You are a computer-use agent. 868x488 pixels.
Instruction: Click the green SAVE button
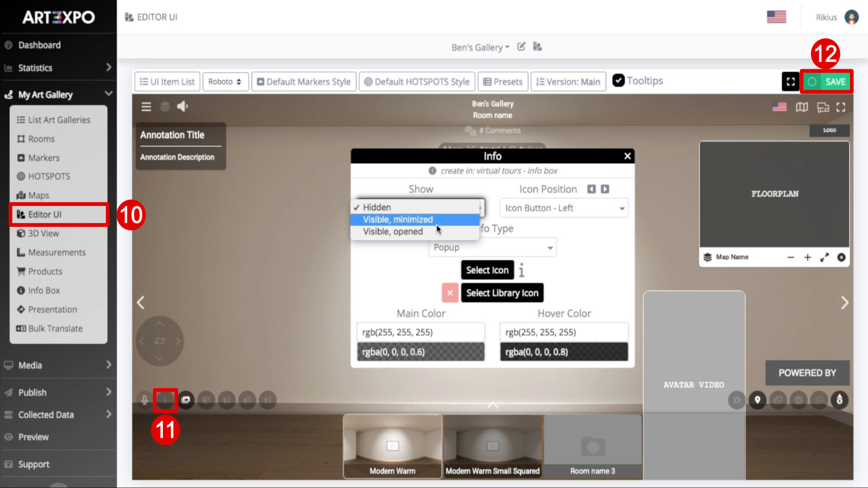tap(826, 82)
